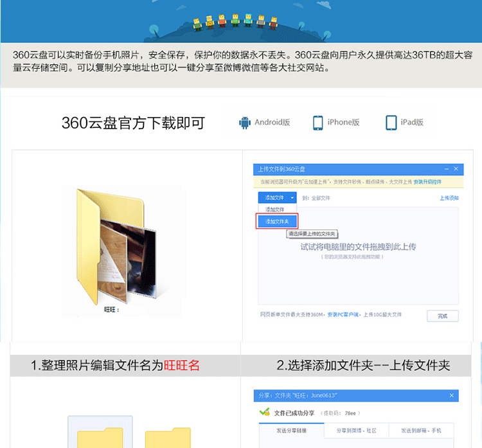Click the 上传添加 link

pos(449,198)
